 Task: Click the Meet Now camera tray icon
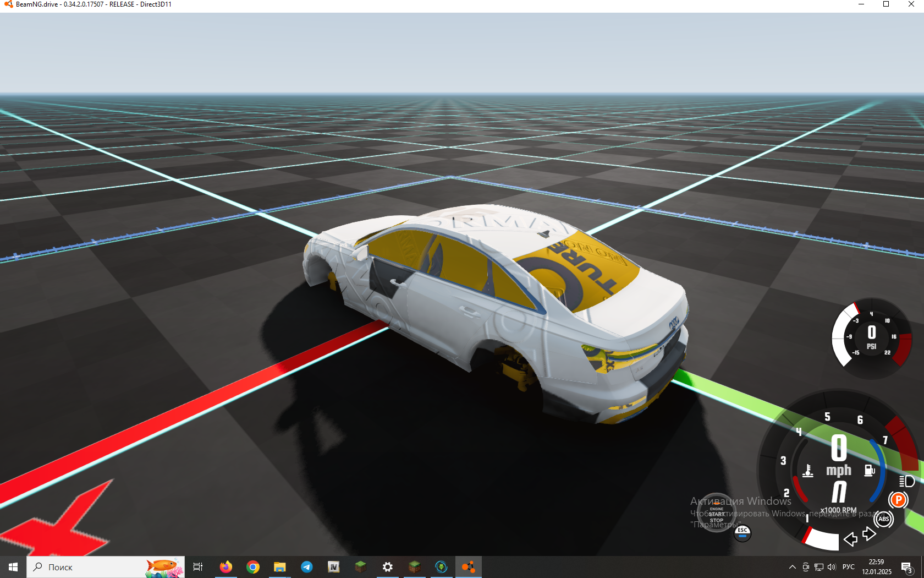[x=806, y=567]
